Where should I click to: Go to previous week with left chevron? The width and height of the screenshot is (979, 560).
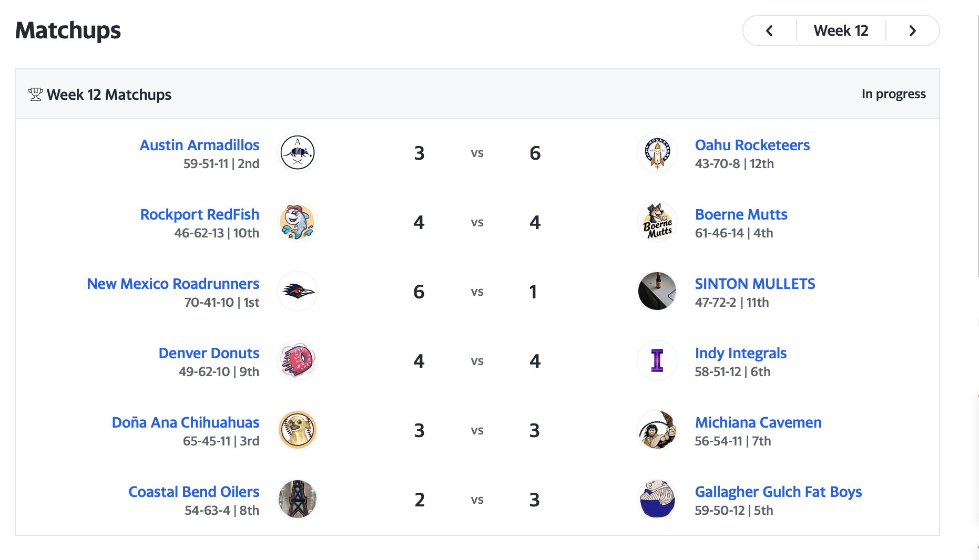pyautogui.click(x=770, y=31)
